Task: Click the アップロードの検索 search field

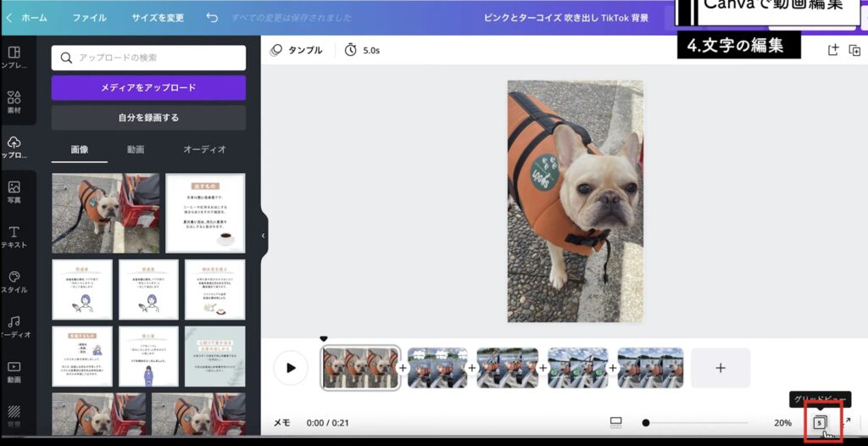Action: 148,58
